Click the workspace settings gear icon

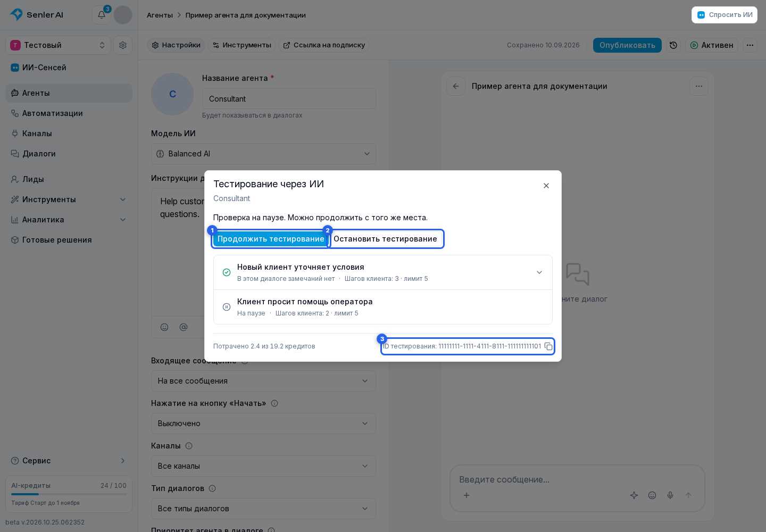[123, 45]
